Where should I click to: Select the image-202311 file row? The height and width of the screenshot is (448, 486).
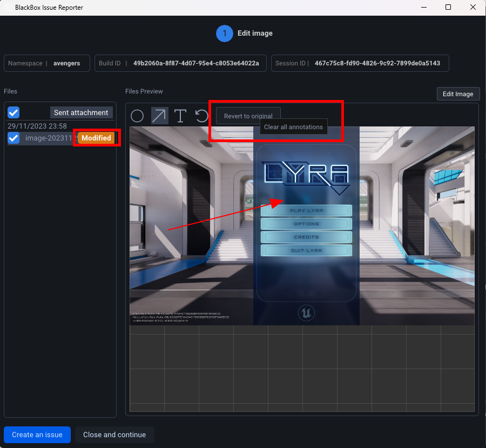pos(62,138)
